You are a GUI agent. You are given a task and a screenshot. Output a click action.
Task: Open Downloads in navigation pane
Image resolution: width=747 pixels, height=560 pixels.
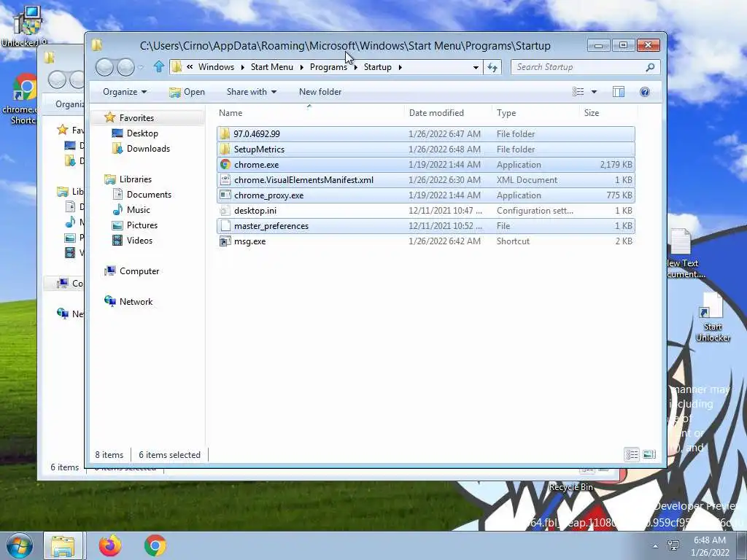[x=148, y=149]
